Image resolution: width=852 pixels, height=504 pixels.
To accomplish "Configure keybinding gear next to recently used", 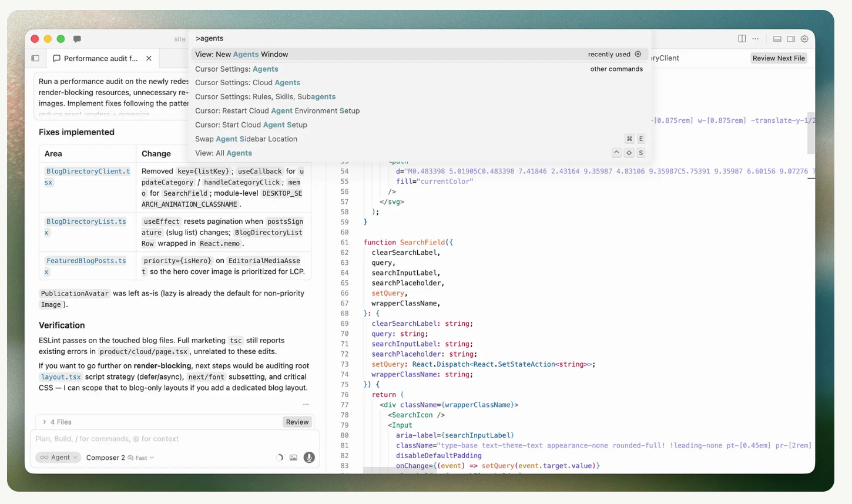I will click(638, 54).
